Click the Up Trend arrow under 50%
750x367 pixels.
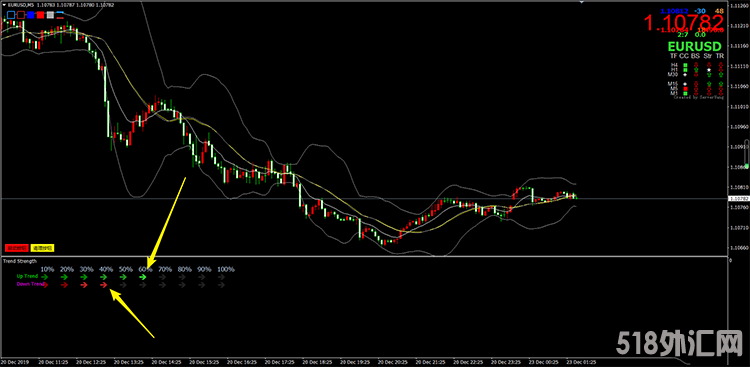pos(123,277)
